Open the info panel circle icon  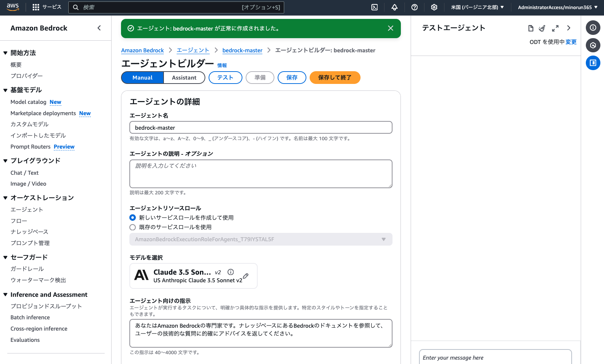[593, 28]
